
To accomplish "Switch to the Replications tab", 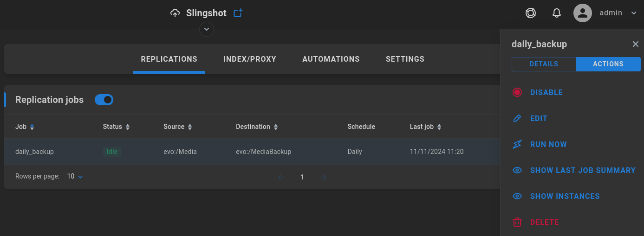I will pyautogui.click(x=169, y=59).
